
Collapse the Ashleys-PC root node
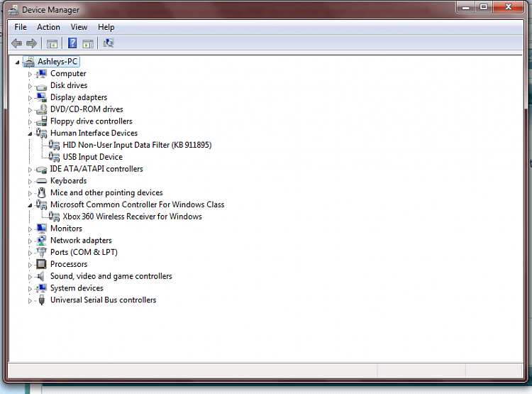[x=17, y=62]
